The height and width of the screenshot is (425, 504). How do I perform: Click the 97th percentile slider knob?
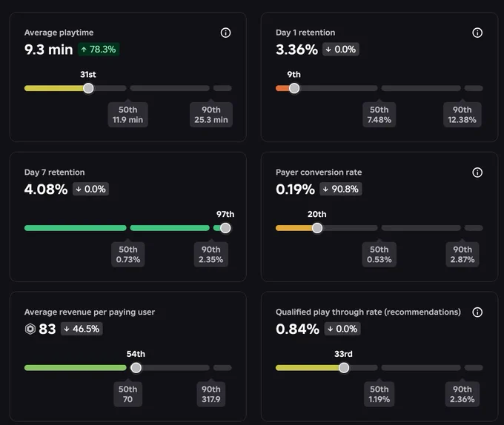pos(225,228)
